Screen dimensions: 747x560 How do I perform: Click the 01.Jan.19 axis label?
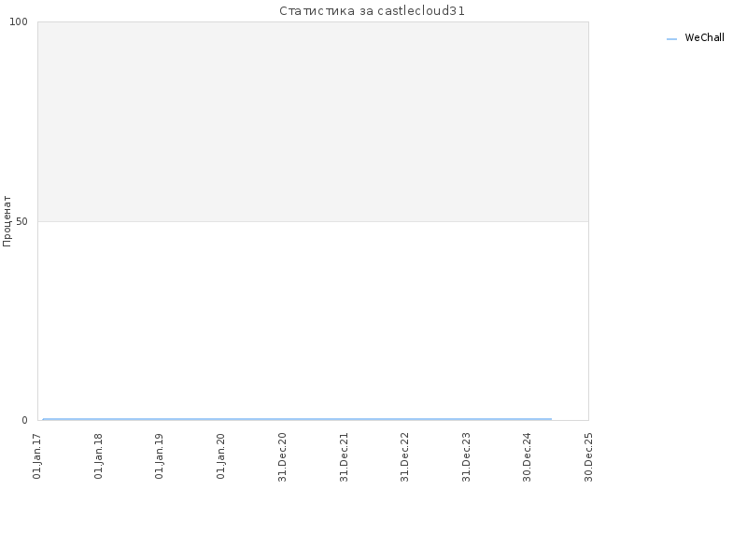click(159, 456)
